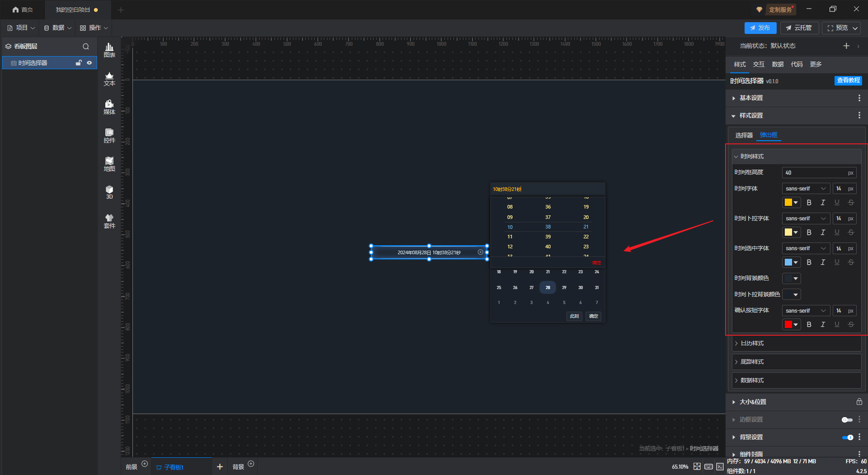
Task: Open the 图表 chart component panel
Action: [x=109, y=50]
